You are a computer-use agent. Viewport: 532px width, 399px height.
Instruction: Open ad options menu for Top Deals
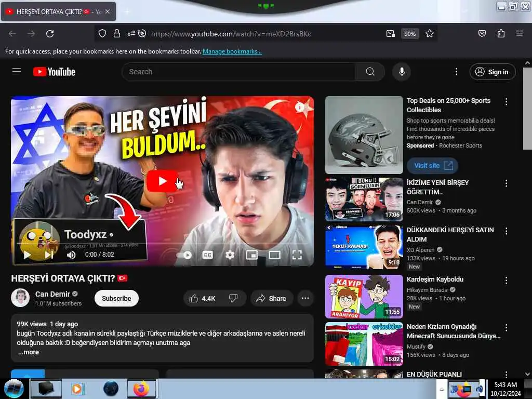click(506, 101)
